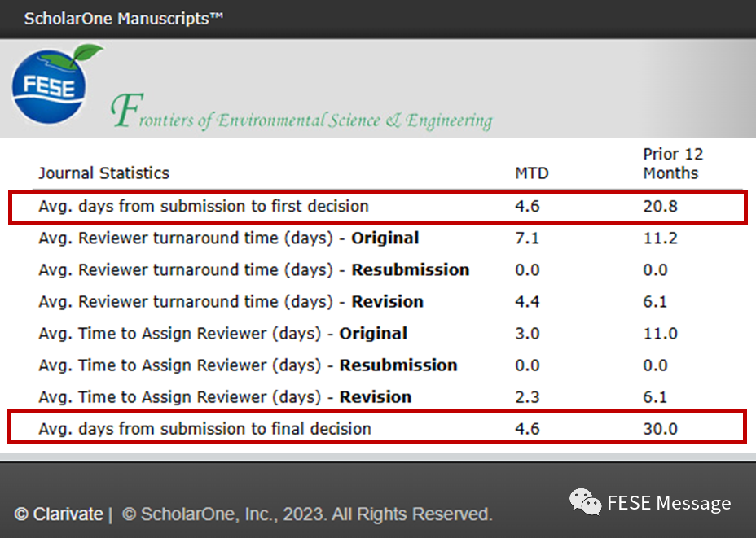
Task: Select Avg. Reviewer turnaround time Revision row
Action: point(231,301)
